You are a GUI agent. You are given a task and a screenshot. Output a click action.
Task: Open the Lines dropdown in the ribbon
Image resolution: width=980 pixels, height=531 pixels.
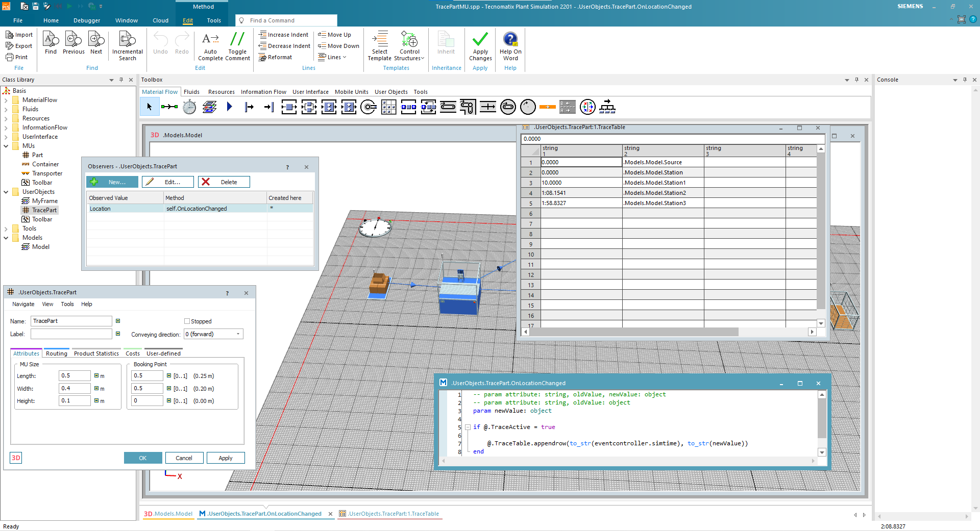coord(332,57)
